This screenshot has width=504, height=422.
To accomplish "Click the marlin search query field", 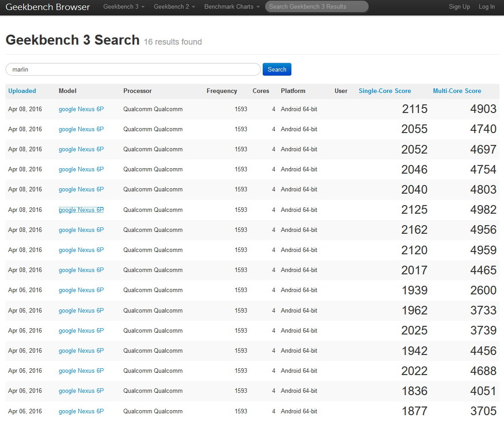I will pyautogui.click(x=133, y=69).
